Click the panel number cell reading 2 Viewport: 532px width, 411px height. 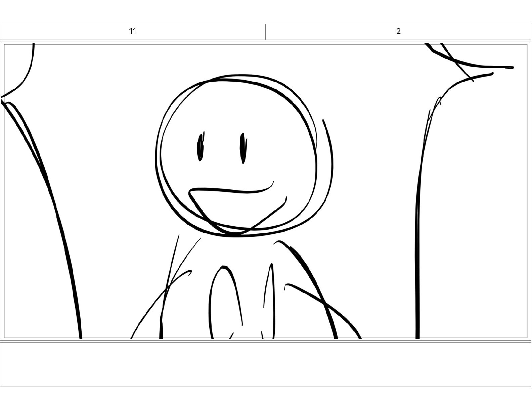pos(398,32)
